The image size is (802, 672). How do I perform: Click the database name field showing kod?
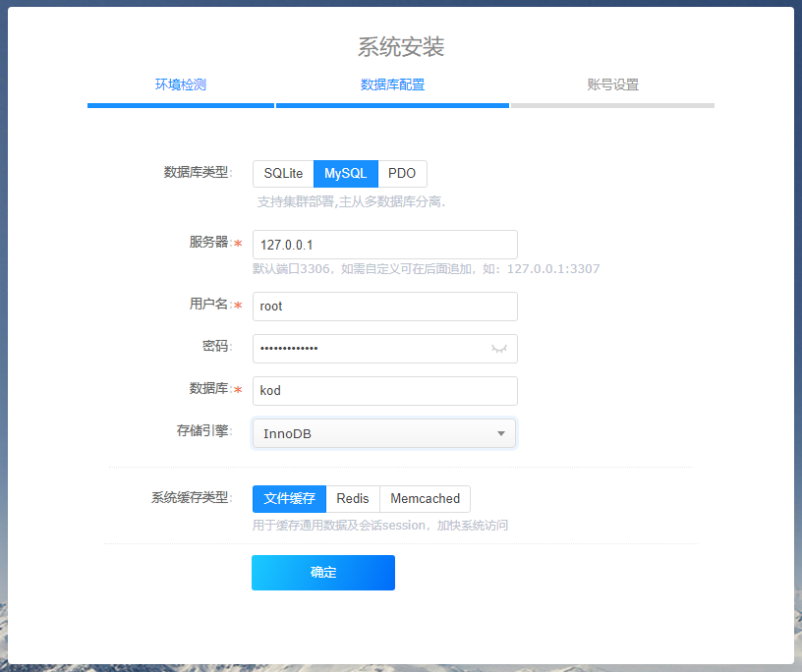point(383,391)
